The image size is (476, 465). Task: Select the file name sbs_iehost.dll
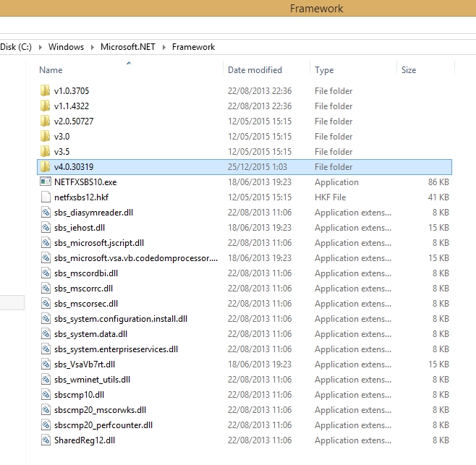point(80,228)
